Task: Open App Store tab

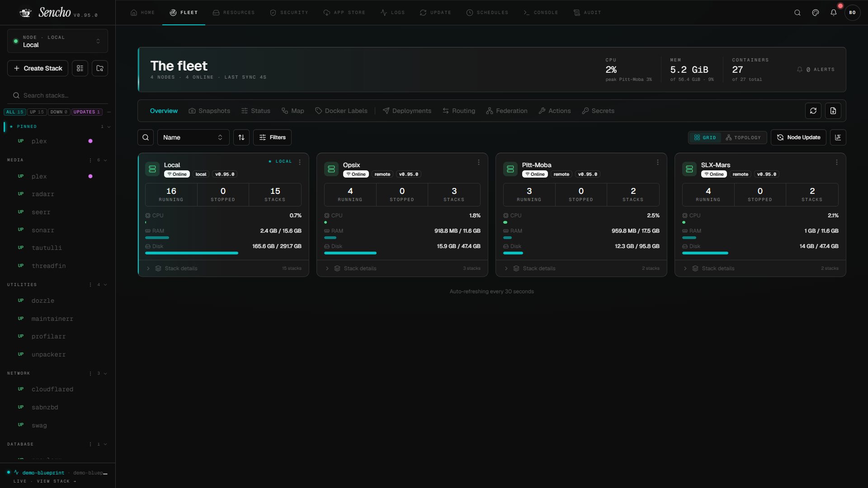Action: point(344,13)
